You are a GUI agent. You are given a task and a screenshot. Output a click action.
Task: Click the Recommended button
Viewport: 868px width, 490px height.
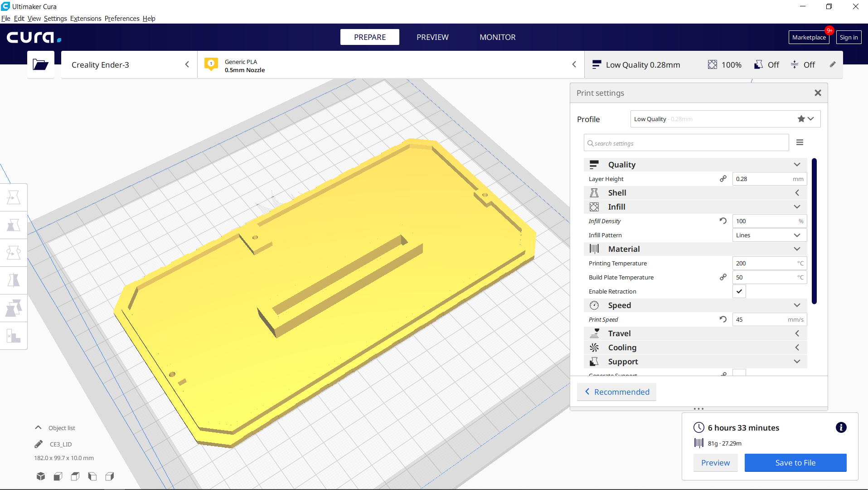tap(617, 392)
